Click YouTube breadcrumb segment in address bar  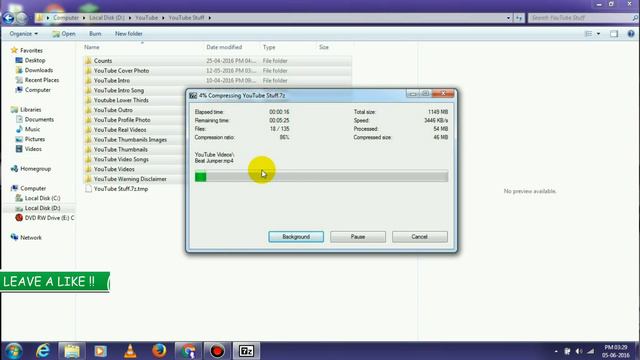(x=147, y=18)
